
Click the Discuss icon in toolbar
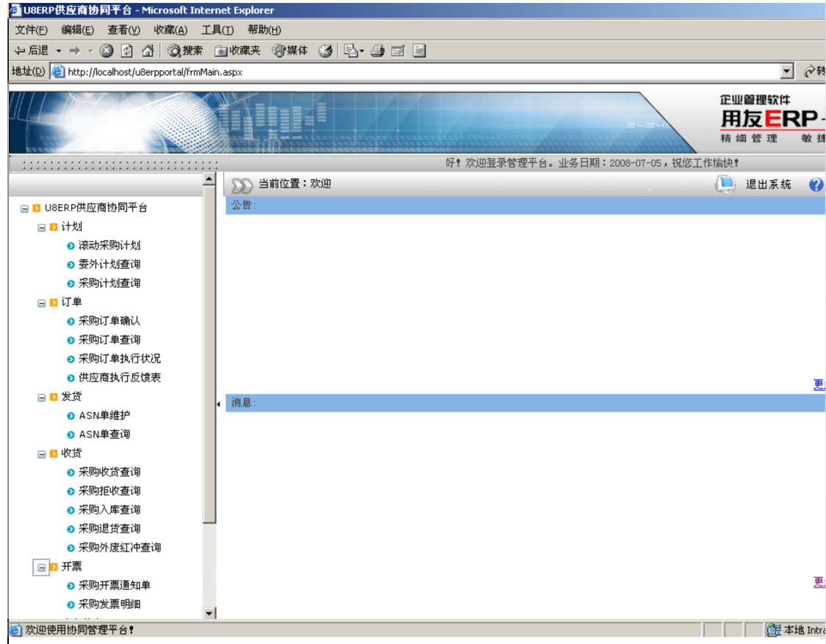coord(420,51)
